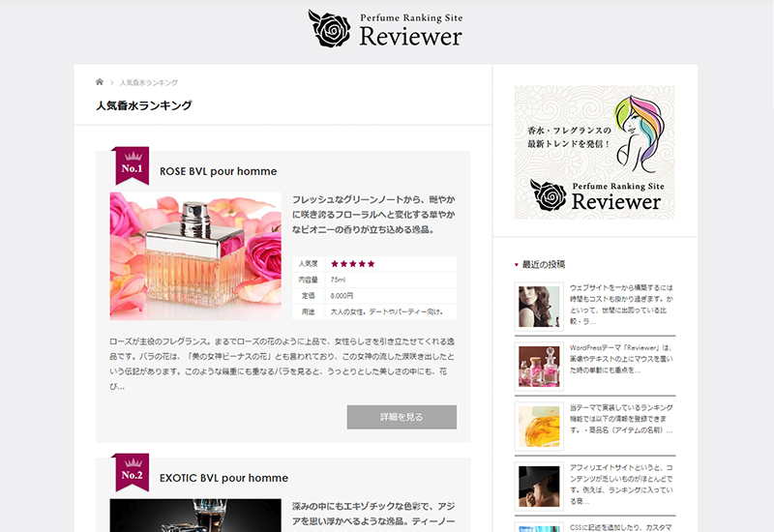Click the 8,000円 price value
The height and width of the screenshot is (532, 774).
(342, 296)
